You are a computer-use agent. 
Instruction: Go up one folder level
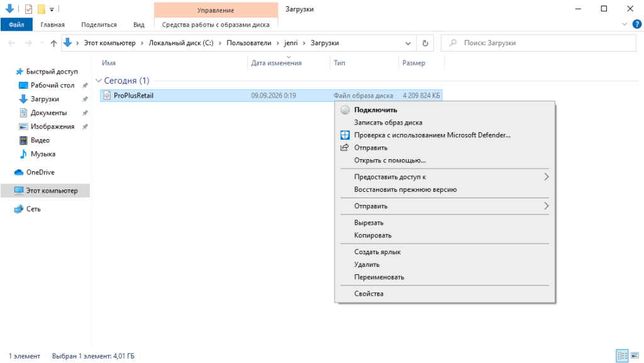pos(53,43)
